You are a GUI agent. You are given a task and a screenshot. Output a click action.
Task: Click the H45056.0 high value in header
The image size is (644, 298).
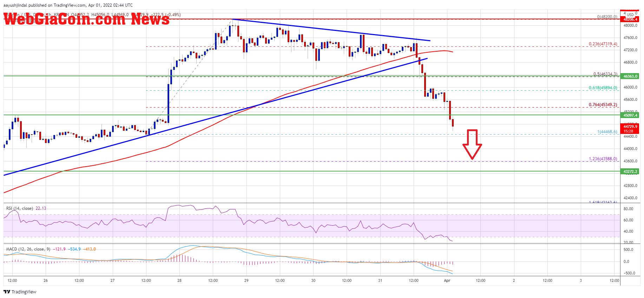[x=100, y=15]
